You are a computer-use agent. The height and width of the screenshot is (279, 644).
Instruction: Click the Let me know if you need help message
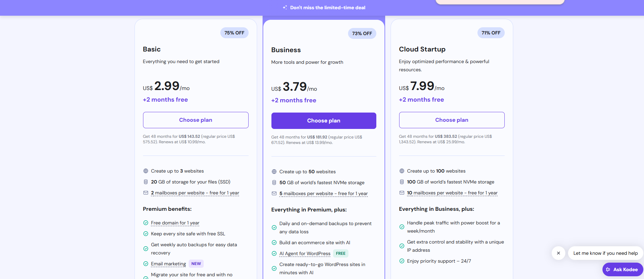(x=605, y=253)
